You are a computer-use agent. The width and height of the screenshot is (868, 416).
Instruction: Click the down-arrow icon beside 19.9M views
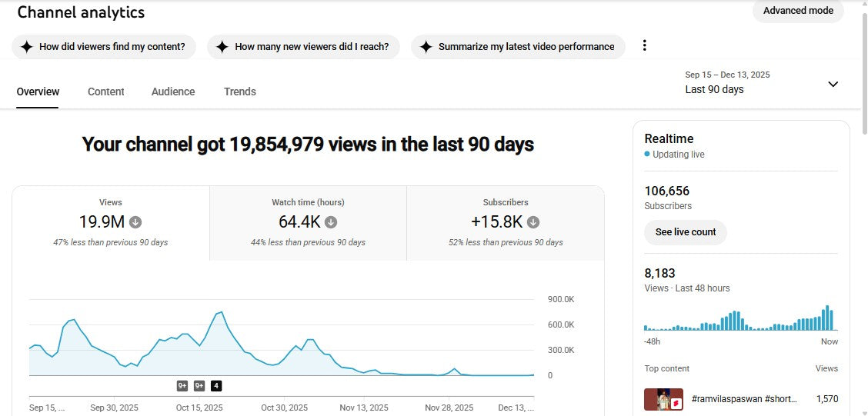pos(135,222)
